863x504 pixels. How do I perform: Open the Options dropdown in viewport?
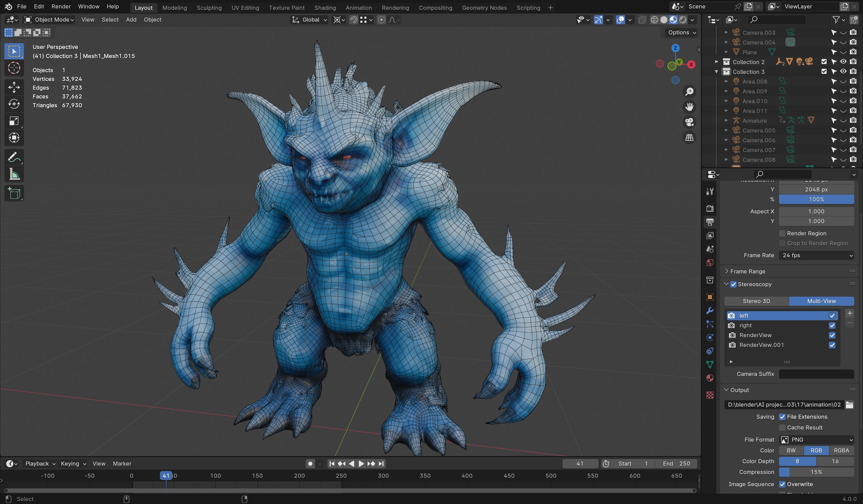pyautogui.click(x=682, y=32)
